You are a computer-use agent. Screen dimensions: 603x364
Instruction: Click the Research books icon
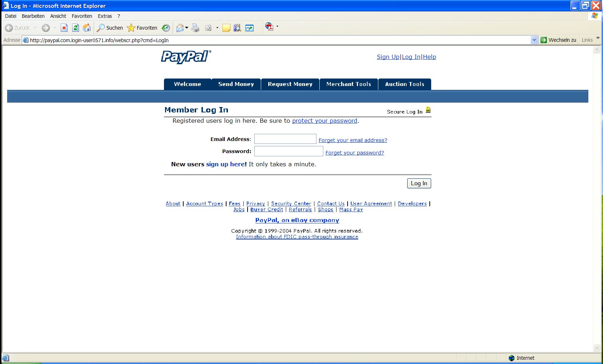coord(237,28)
